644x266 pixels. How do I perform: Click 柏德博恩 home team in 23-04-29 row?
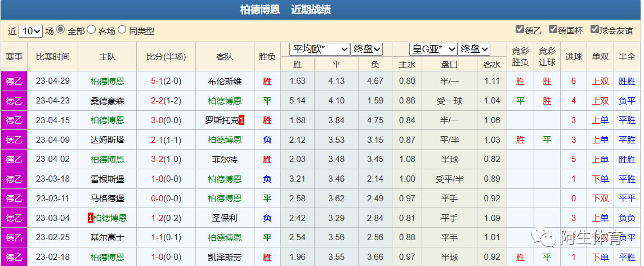point(107,82)
